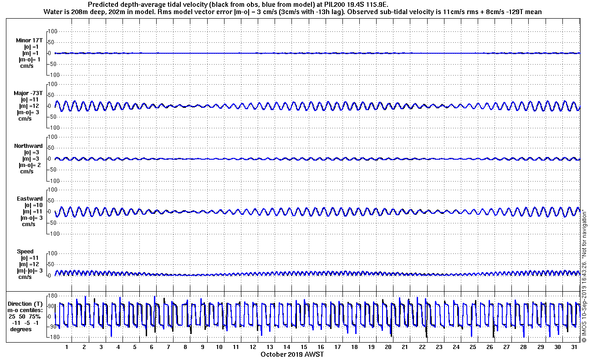Click the 'm-o centiles:' label

tap(26, 310)
